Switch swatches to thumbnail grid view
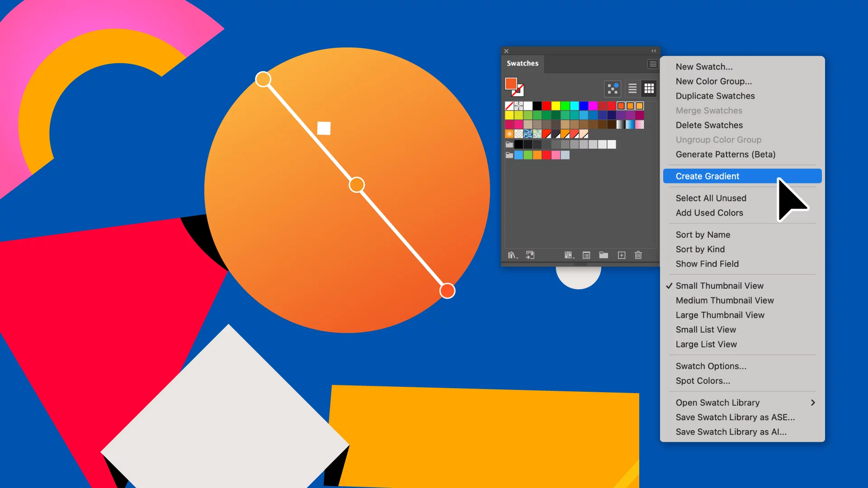Viewport: 868px width, 488px height. [649, 89]
